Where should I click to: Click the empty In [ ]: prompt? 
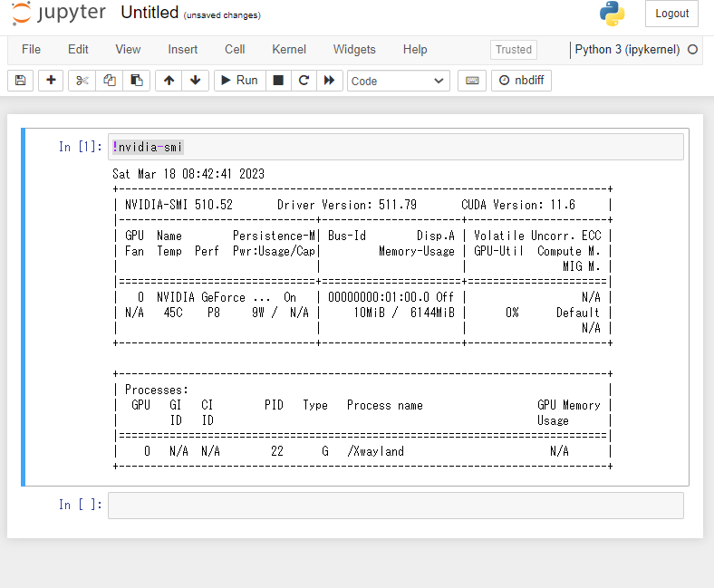point(80,505)
